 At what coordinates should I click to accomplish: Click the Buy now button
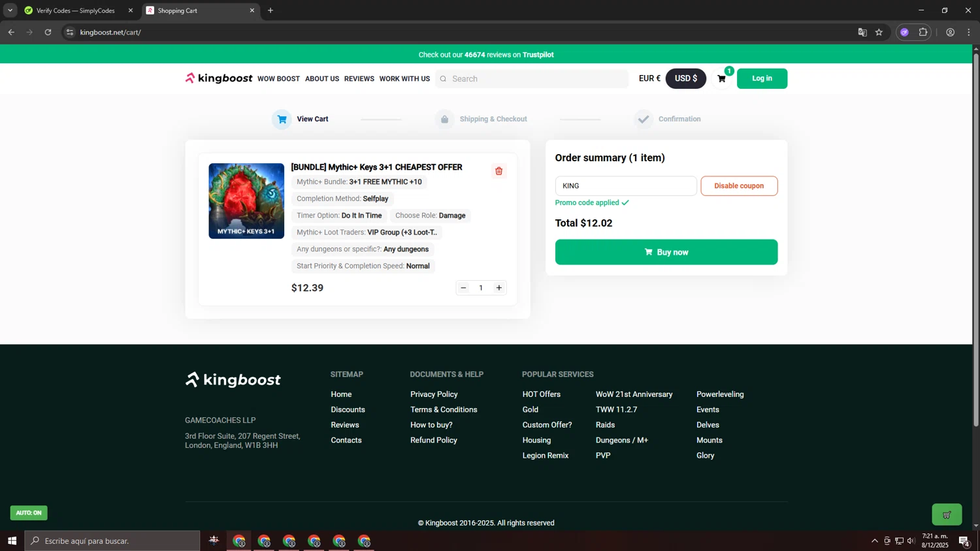coord(666,252)
